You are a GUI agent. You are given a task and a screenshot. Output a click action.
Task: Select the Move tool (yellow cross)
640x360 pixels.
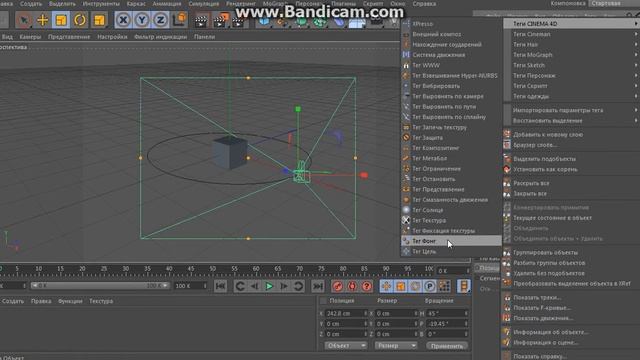coord(42,20)
